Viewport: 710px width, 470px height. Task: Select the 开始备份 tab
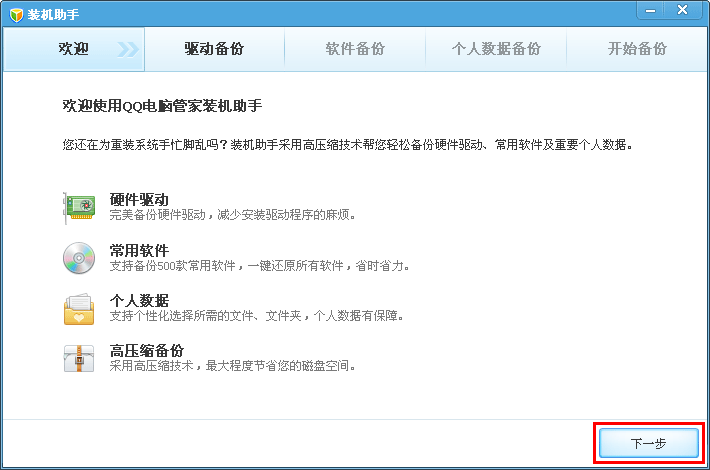[637, 49]
